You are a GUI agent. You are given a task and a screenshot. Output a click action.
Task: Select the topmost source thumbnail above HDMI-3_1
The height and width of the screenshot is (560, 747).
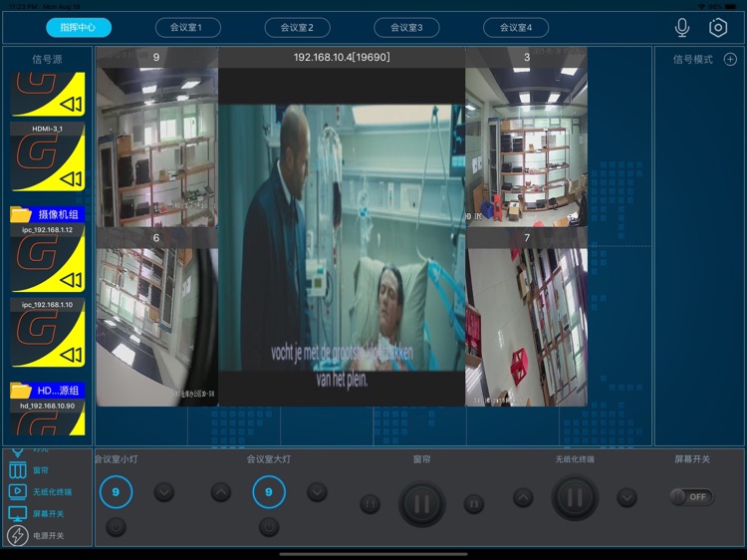pyautogui.click(x=47, y=94)
